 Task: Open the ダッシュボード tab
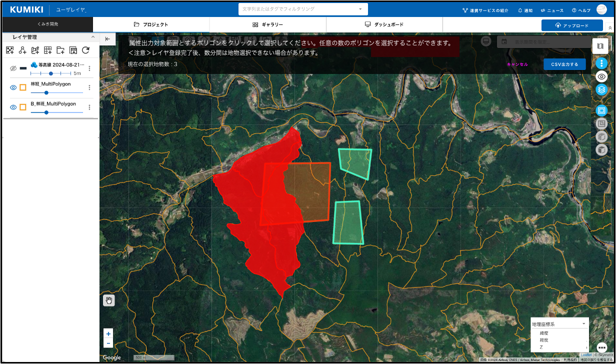pos(384,24)
